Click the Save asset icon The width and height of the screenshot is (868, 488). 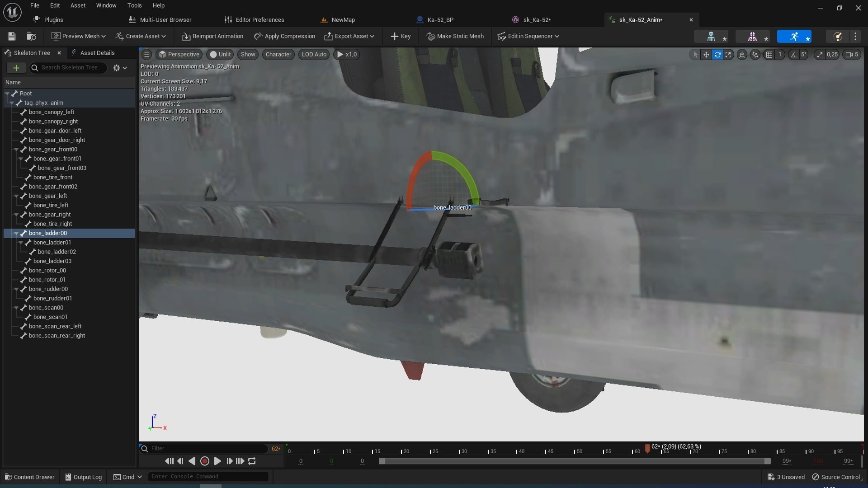tap(12, 36)
